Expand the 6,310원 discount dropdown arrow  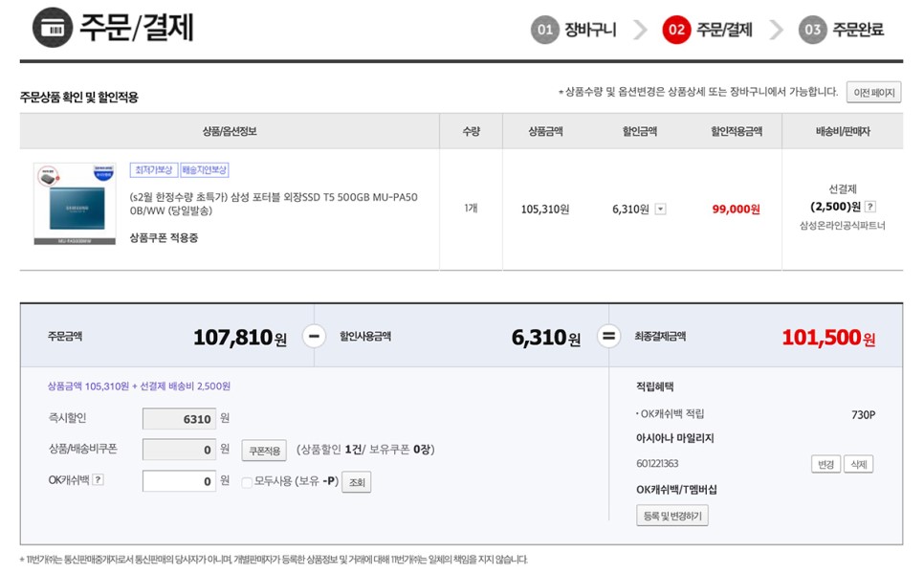coord(661,210)
